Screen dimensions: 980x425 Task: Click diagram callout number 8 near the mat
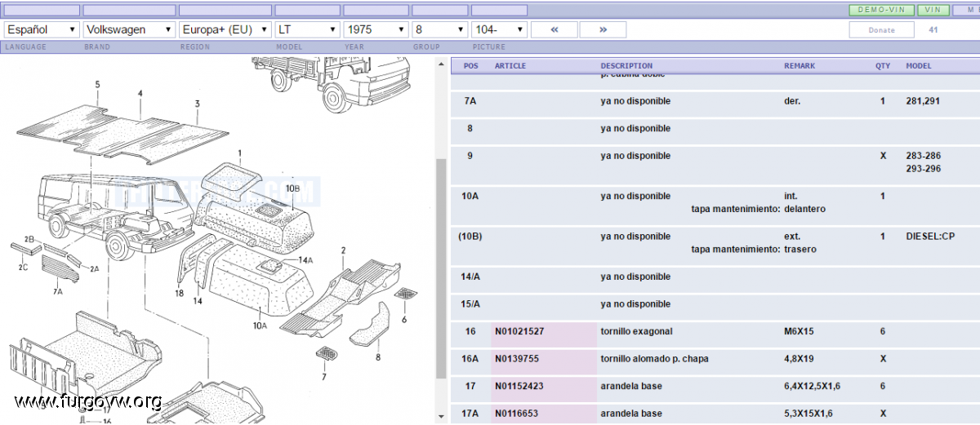pos(378,356)
